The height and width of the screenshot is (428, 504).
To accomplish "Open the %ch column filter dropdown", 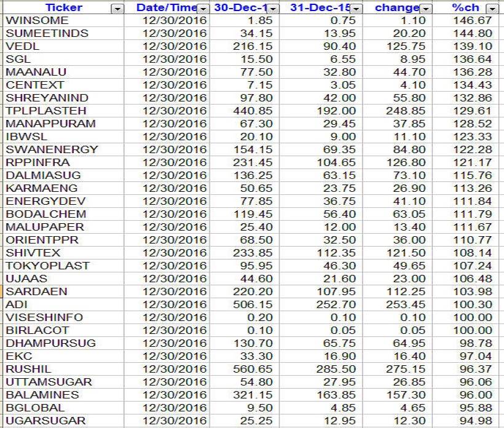I will tap(492, 9).
